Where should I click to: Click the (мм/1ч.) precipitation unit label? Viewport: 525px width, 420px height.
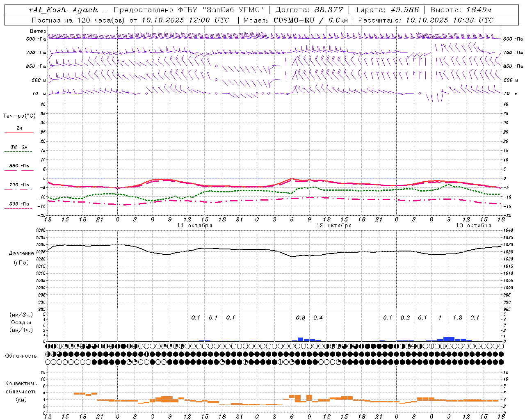[21, 330]
